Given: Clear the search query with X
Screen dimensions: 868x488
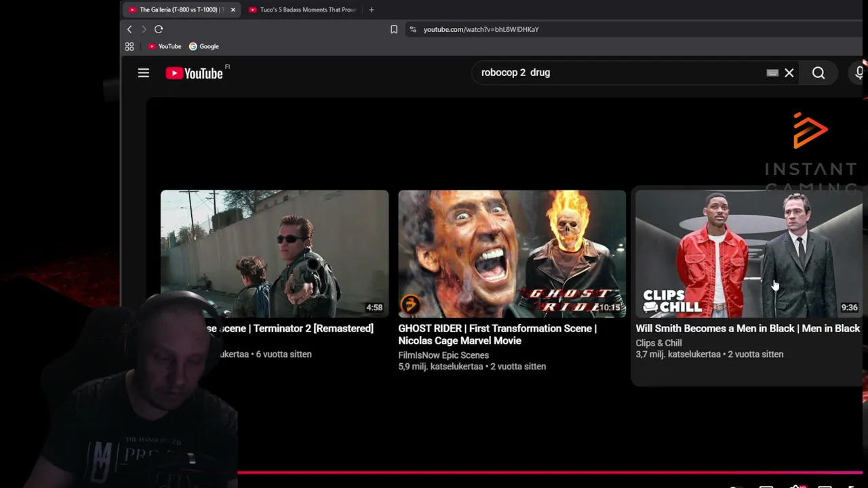Looking at the screenshot, I should 789,73.
